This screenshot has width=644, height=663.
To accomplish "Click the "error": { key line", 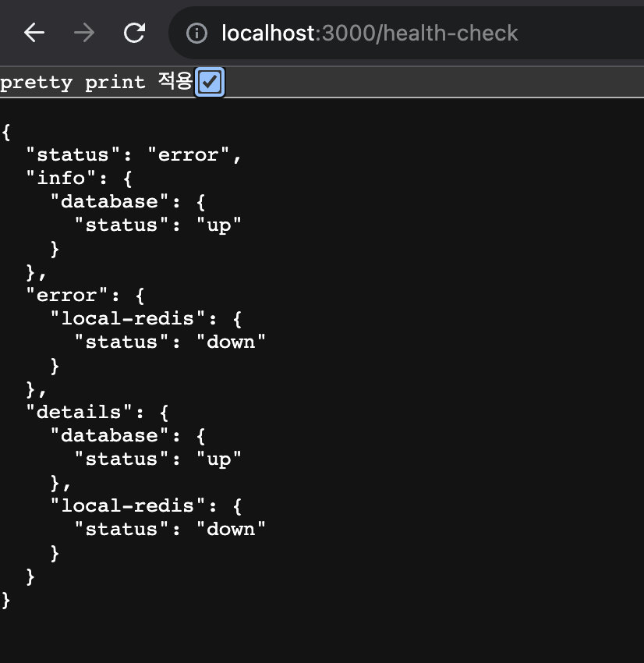I will pyautogui.click(x=85, y=296).
